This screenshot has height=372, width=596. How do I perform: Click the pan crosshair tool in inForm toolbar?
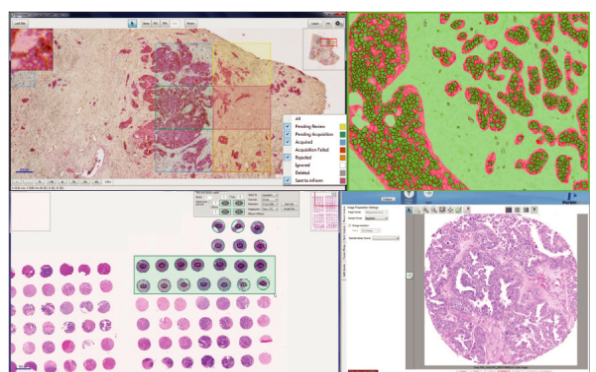(x=450, y=210)
